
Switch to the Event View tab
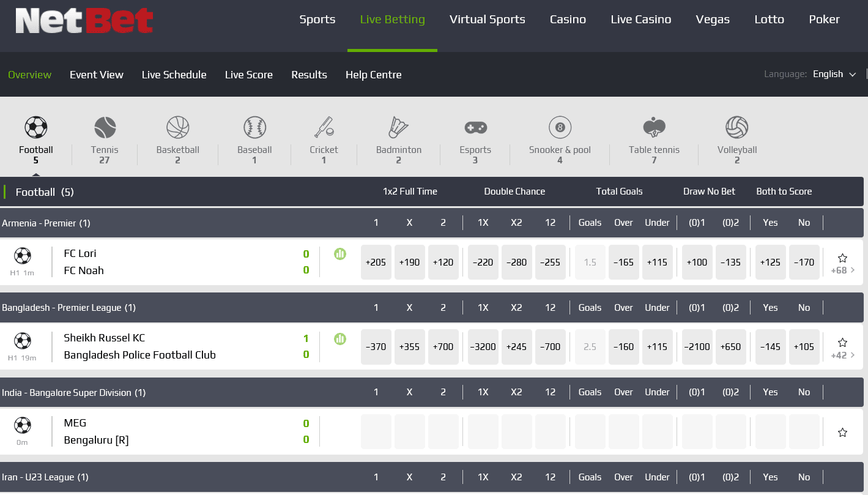click(x=97, y=75)
